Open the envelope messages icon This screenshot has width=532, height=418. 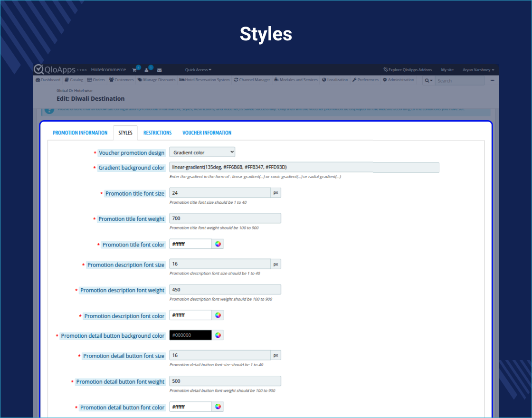160,70
